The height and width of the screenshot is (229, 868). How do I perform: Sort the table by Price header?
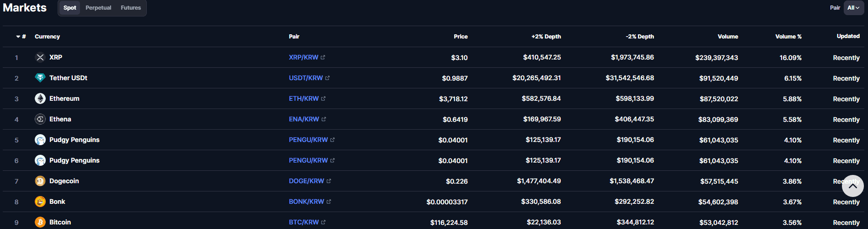(x=461, y=37)
